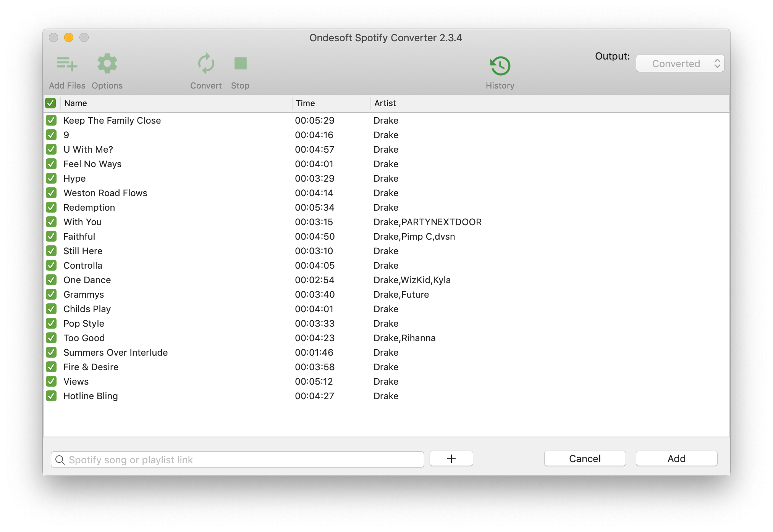This screenshot has height=532, width=773.
Task: Click the magnifier icon in search field
Action: pos(60,459)
